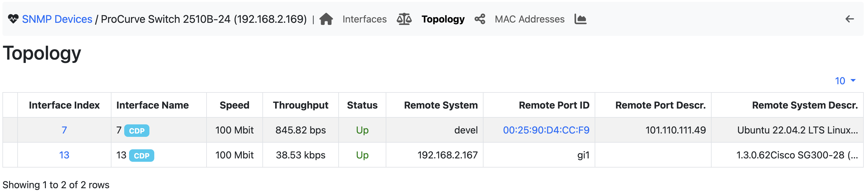
Task: Select the Topology tab
Action: (443, 19)
